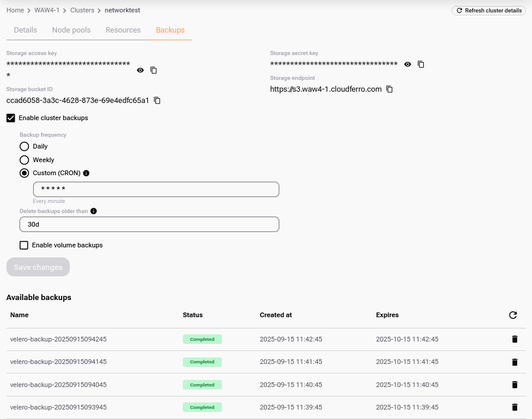Viewport: 532px width, 419px height.
Task: Enable volume backups checkbox
Action: 24,245
